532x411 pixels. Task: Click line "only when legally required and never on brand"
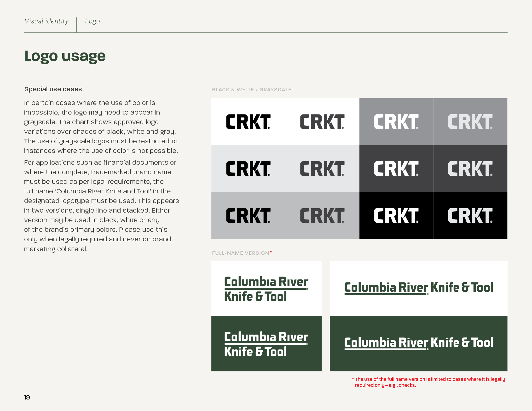[98, 239]
